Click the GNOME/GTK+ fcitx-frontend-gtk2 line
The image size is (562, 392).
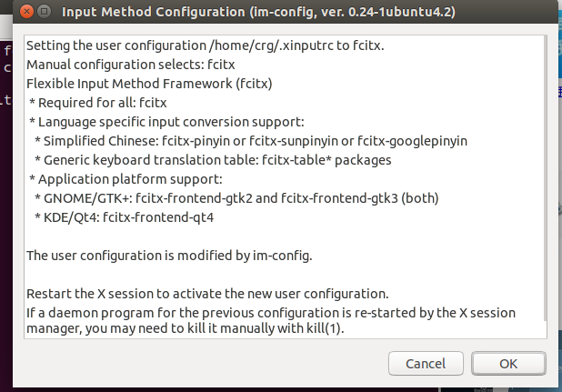click(x=236, y=197)
